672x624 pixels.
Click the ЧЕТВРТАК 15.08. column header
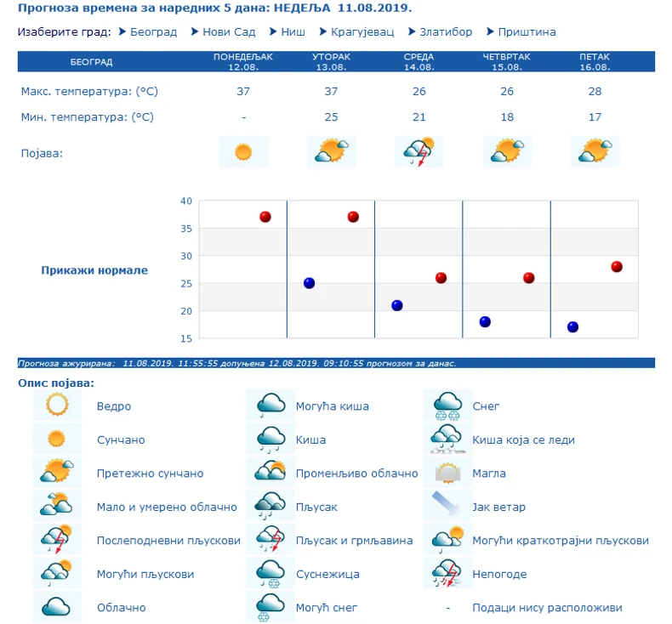(x=507, y=62)
